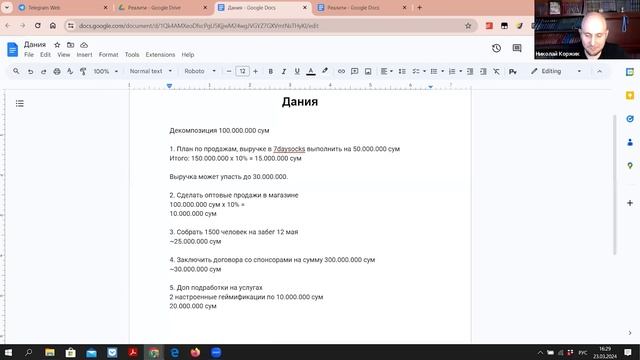Open the View menu
Screen dimensions: 640x360
64,55
